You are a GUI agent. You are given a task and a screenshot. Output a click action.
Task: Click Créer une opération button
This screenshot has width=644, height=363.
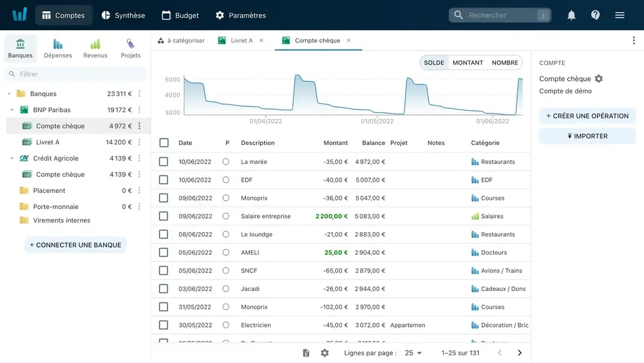587,116
